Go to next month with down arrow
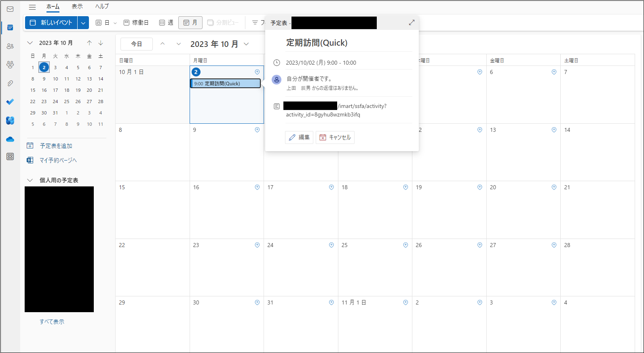 [101, 43]
